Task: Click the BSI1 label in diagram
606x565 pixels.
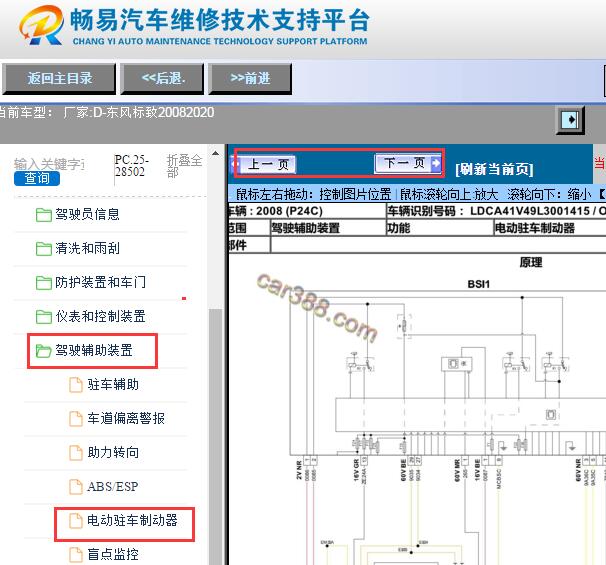Action: [478, 284]
